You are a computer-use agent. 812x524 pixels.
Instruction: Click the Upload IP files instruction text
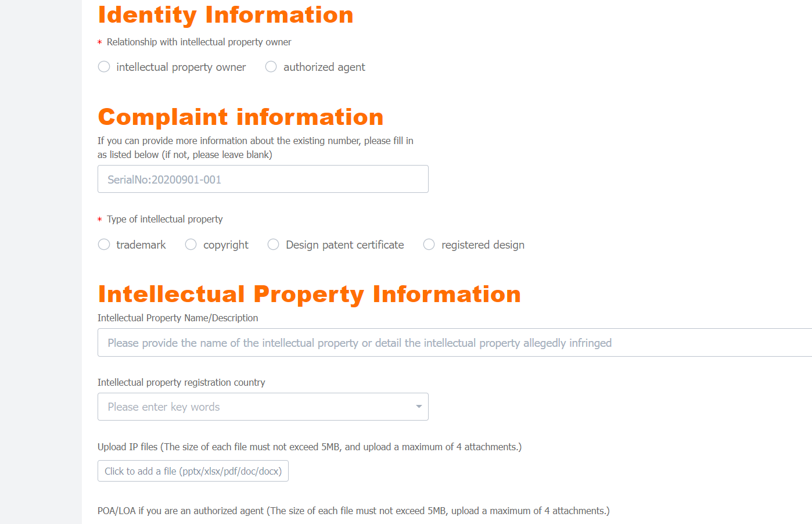310,447
